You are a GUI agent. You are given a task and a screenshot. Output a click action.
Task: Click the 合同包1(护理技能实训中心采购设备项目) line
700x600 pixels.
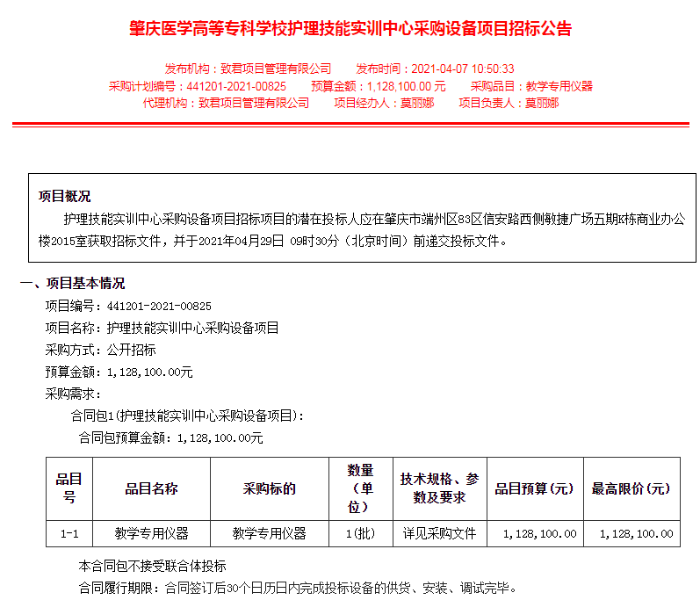point(187,416)
